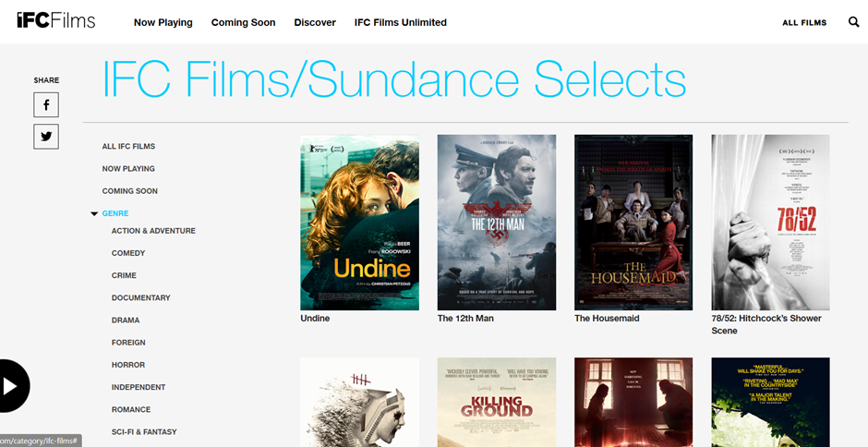Click the IFC Films logo
Viewport: 868px width, 447px height.
coord(56,20)
